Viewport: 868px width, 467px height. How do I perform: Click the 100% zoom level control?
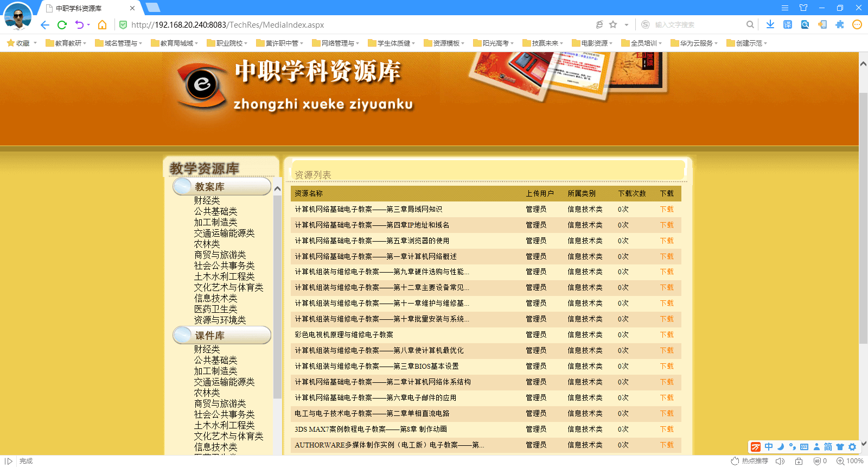(x=850, y=461)
